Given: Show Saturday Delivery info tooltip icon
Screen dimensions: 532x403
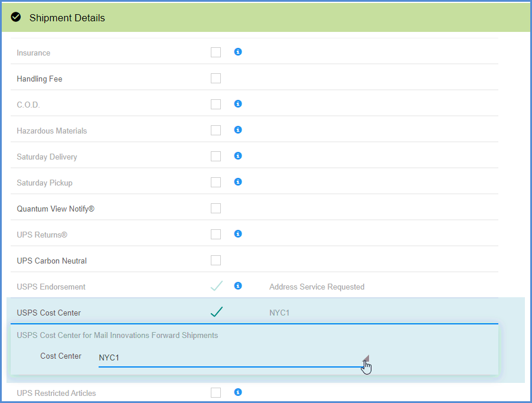Looking at the screenshot, I should click(x=238, y=156).
